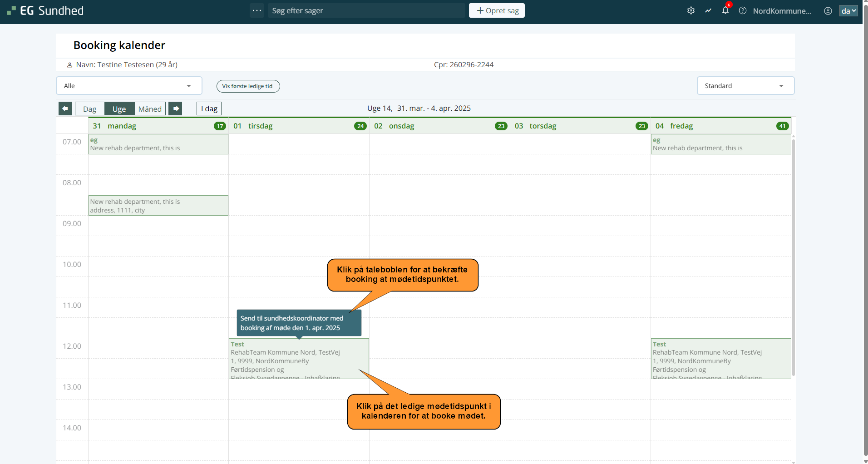
Task: Open the three-dots menu beside search
Action: tap(257, 10)
